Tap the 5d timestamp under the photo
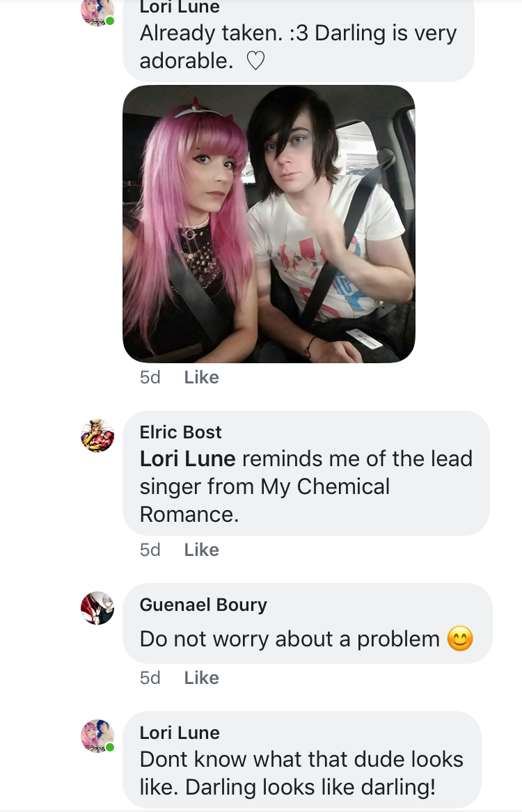This screenshot has height=812, width=522. pos(150,377)
